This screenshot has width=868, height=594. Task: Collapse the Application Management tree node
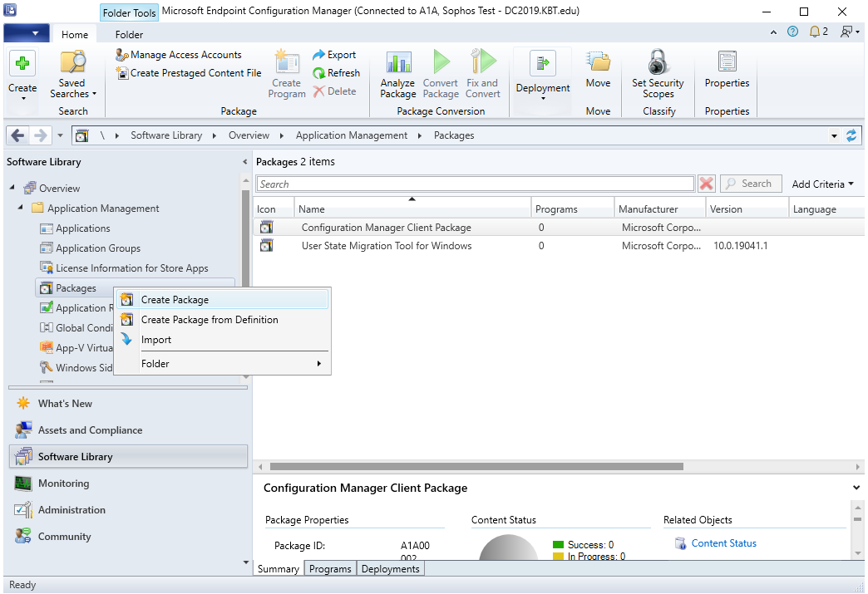(21, 208)
